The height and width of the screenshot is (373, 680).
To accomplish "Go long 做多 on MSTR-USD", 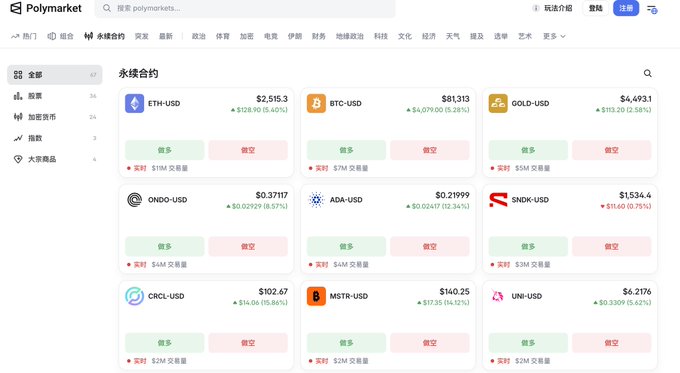I will pyautogui.click(x=346, y=343).
